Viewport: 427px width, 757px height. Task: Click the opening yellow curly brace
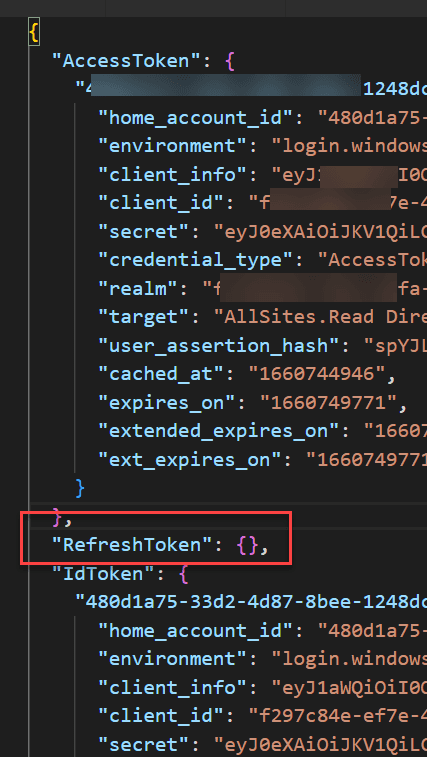click(x=34, y=34)
